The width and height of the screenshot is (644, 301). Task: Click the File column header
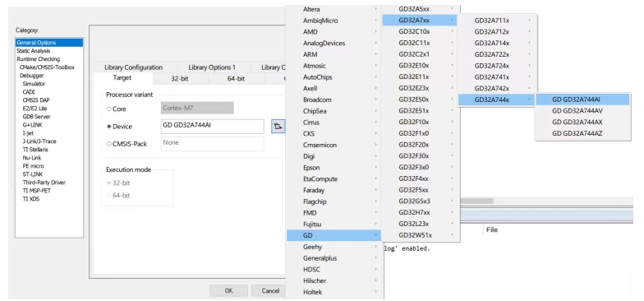click(492, 229)
